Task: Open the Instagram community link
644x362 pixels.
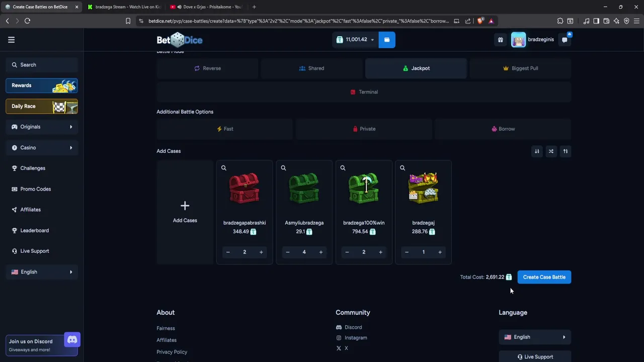Action: coord(351,338)
